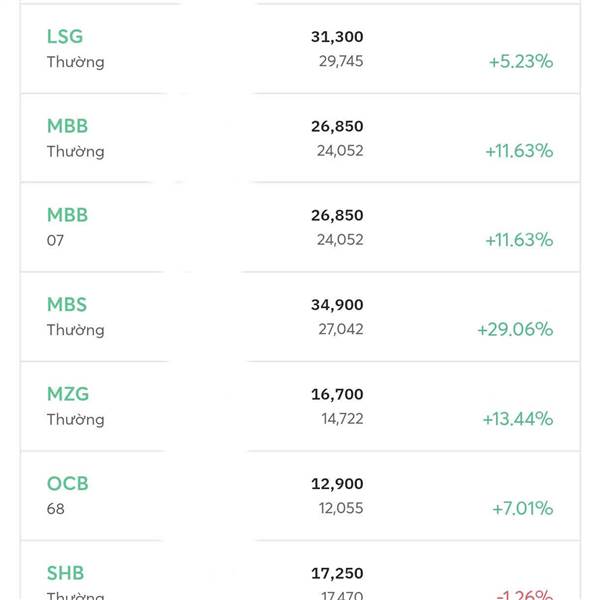Click the +7.01% gain for OCB

click(x=522, y=508)
